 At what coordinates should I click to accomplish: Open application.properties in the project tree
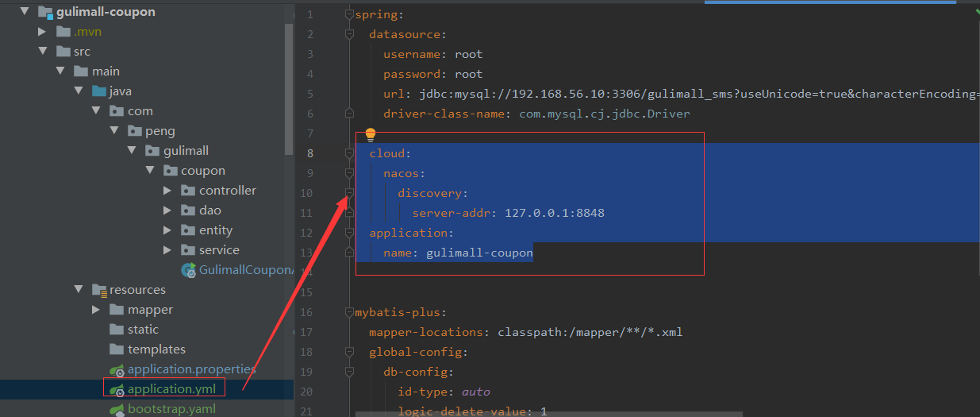[192, 369]
